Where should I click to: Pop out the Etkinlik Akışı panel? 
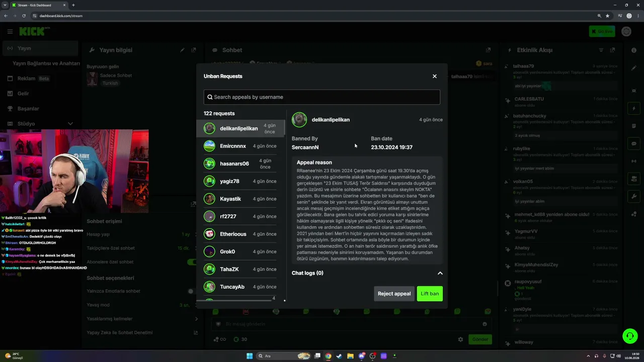click(612, 50)
